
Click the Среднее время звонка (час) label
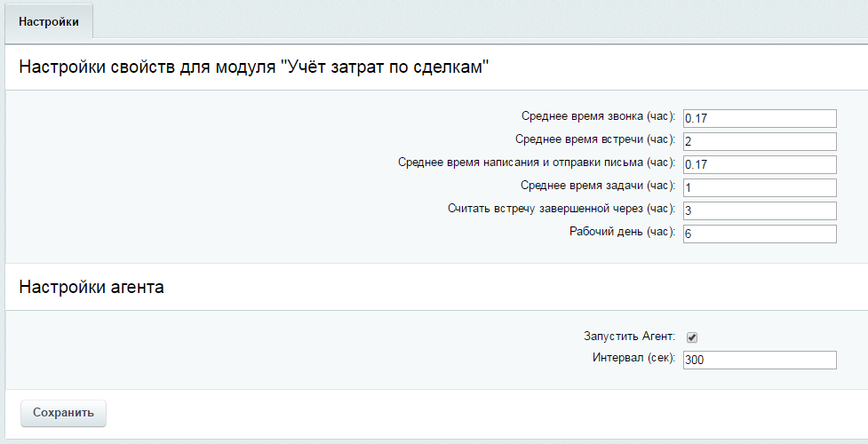click(599, 117)
